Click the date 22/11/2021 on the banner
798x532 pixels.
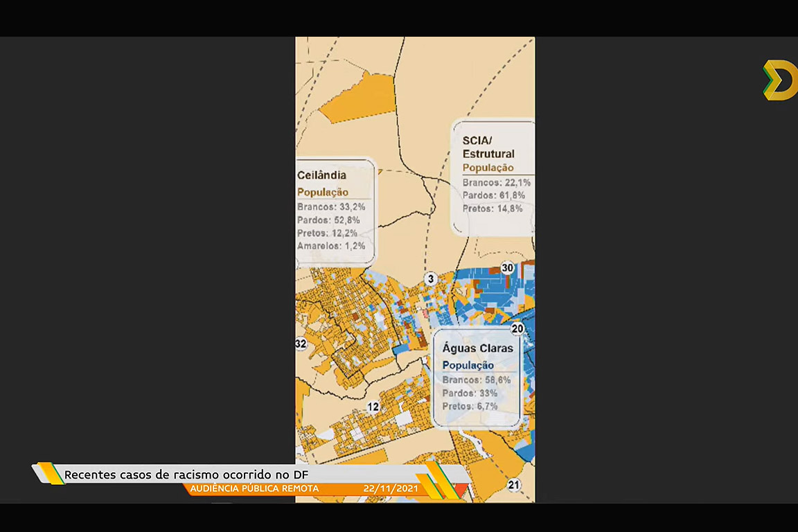390,489
